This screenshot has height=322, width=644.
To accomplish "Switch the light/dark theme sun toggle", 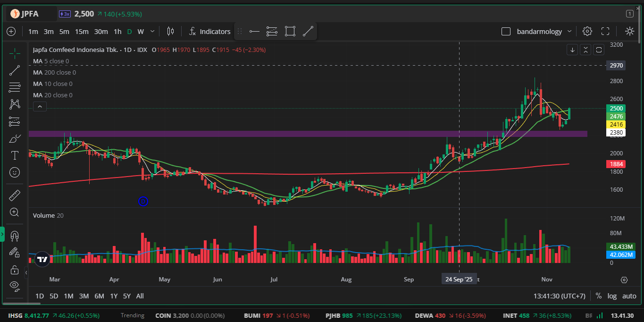I will [629, 31].
